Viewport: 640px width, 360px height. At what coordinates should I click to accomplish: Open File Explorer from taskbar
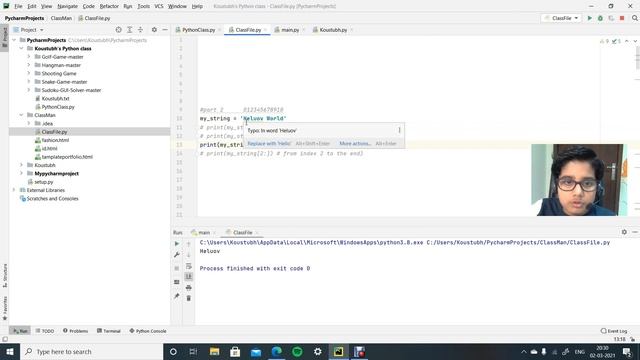tap(214, 351)
